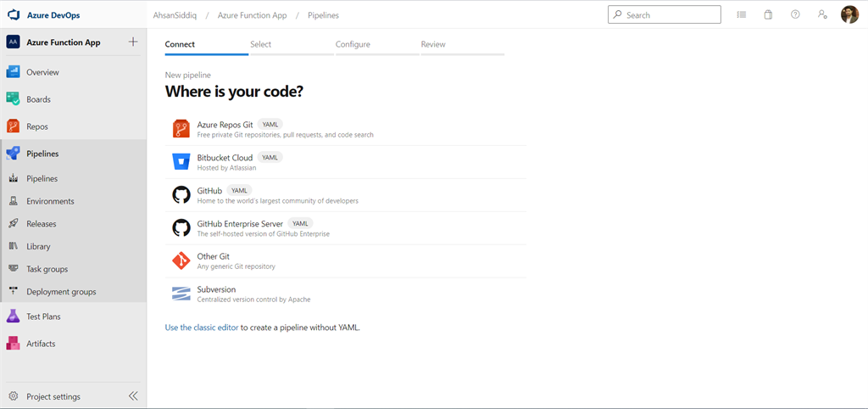Image resolution: width=868 pixels, height=409 pixels.
Task: Open the Boards icon in sidebar
Action: pos(14,99)
